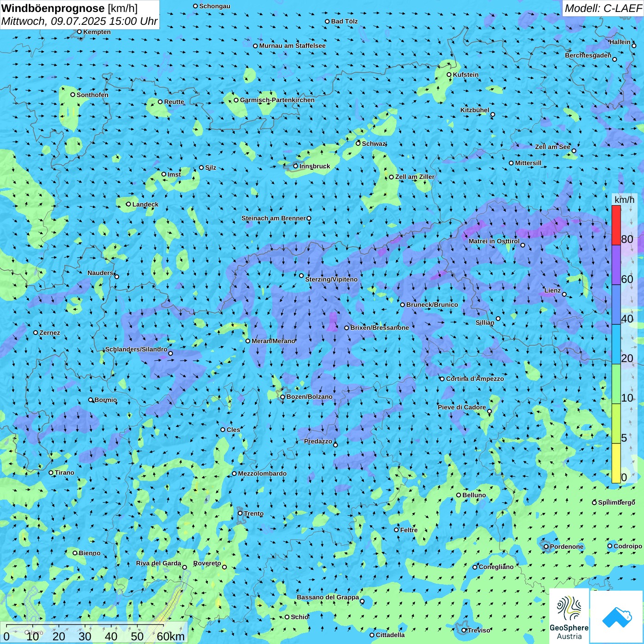Click the Riva del Garda marker
This screenshot has width=644, height=644.
[184, 567]
